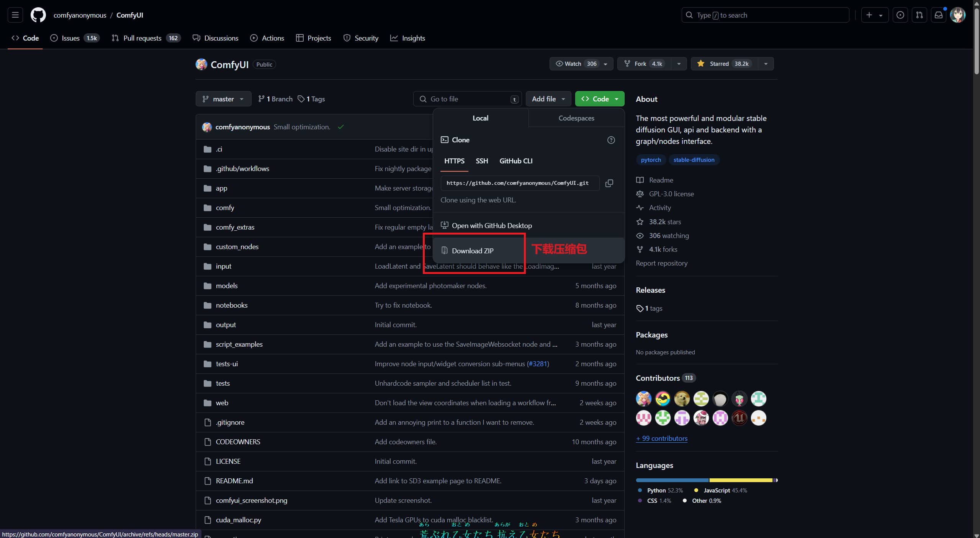Screen dimensions: 980x538
Task: Copy the HTTPS clone URL to clipboard
Action: pos(609,183)
